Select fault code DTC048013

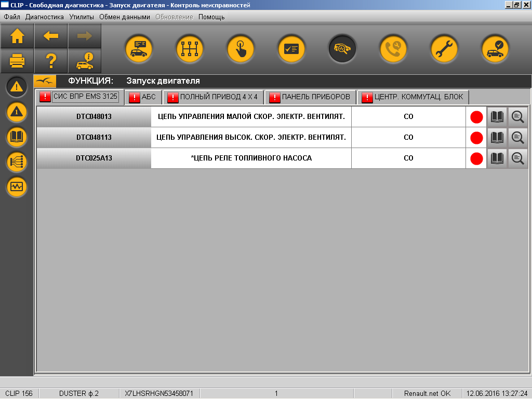point(94,117)
